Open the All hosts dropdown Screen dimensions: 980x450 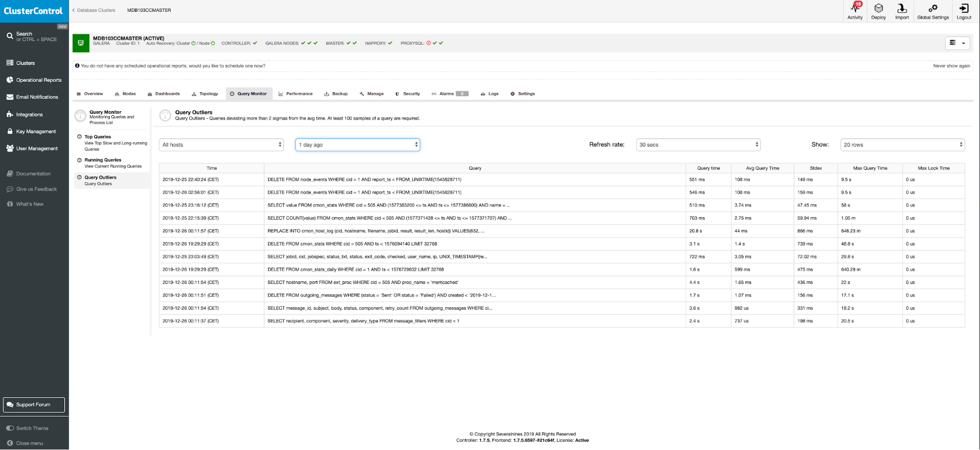point(222,145)
